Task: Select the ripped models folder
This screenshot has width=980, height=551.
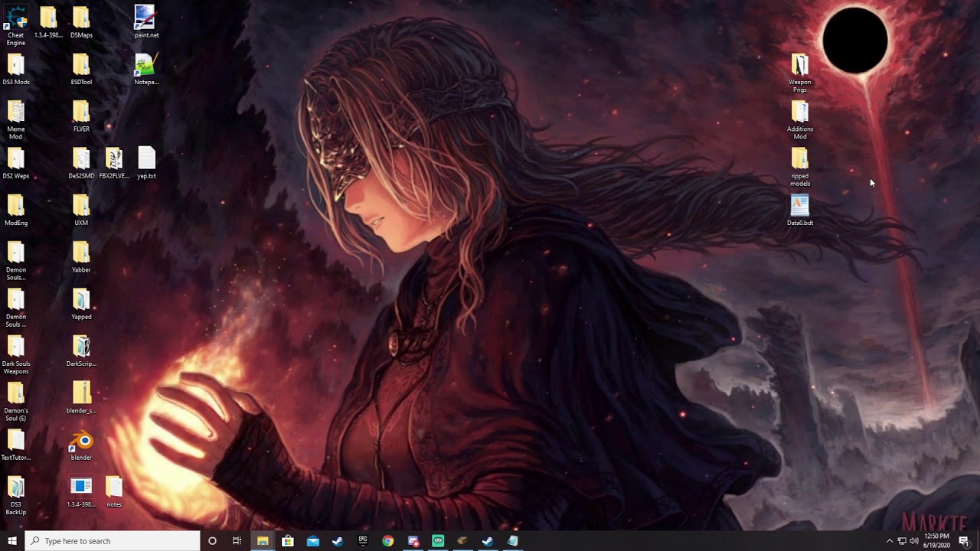Action: [800, 167]
